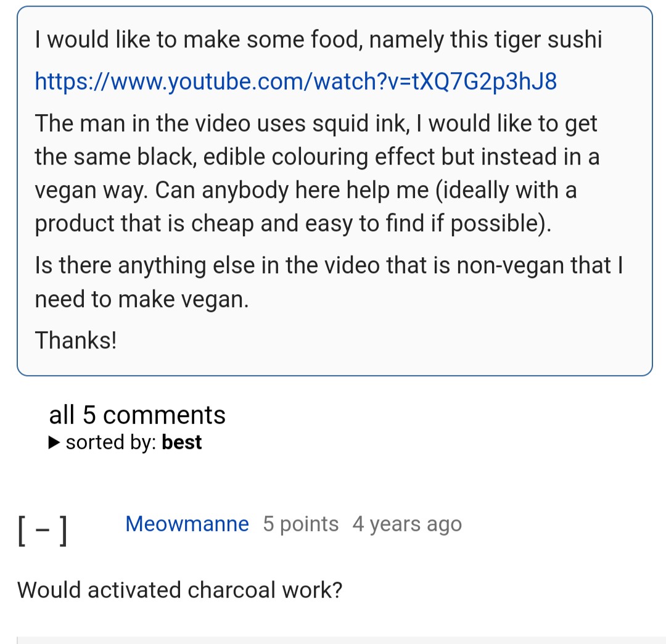Click the "5 points" comment score

click(300, 524)
